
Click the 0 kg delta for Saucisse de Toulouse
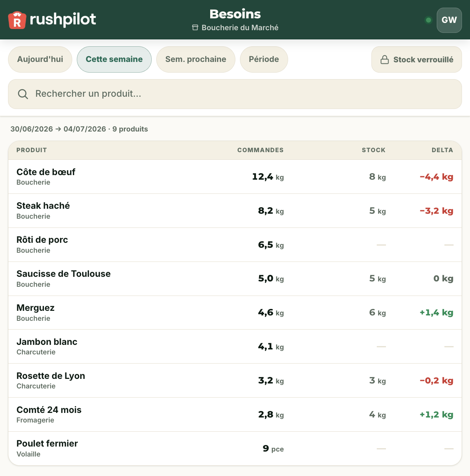(x=443, y=279)
